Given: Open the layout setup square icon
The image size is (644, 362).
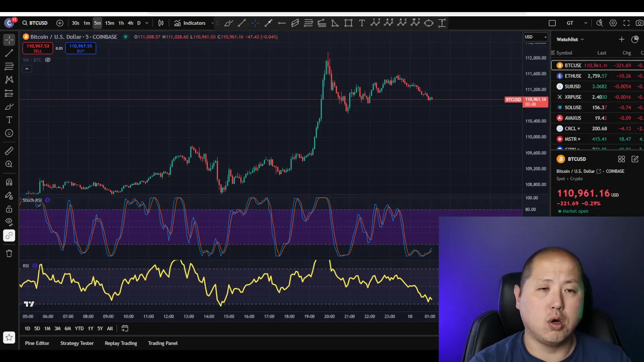Looking at the screenshot, I should click(x=552, y=23).
